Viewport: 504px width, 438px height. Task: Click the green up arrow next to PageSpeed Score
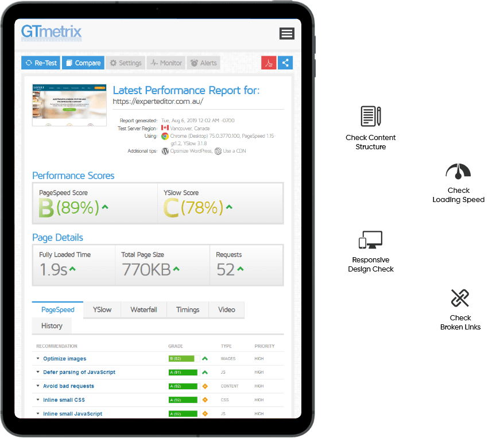(105, 207)
